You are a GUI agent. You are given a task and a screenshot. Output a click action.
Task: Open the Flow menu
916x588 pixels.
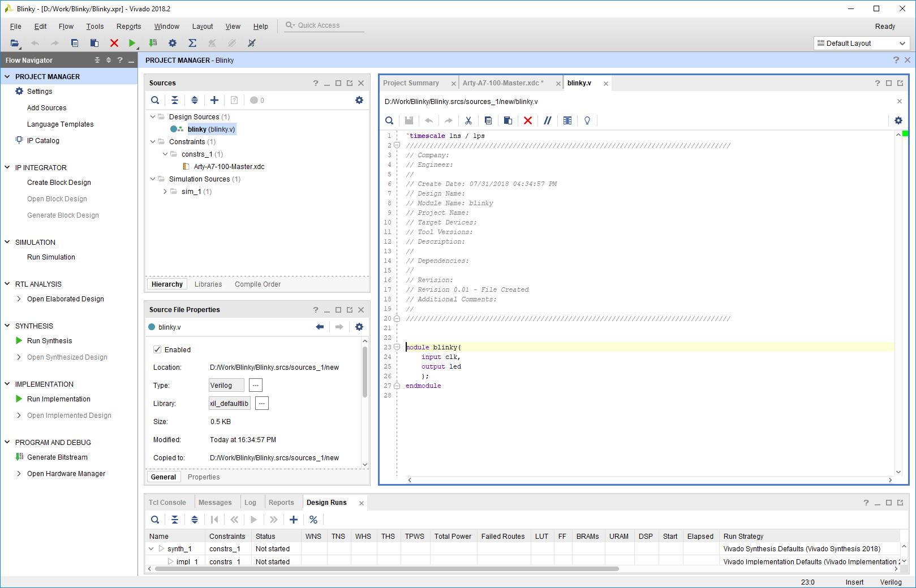coord(66,27)
